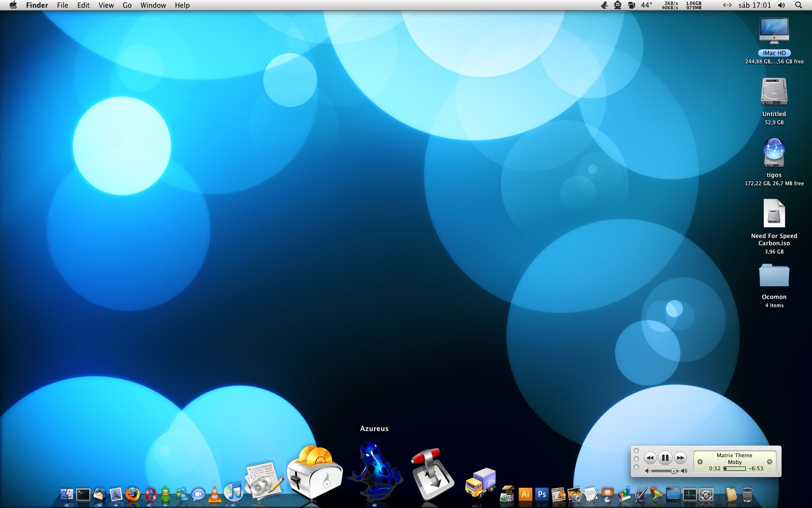Click the Spotlight search magnifier

point(798,5)
